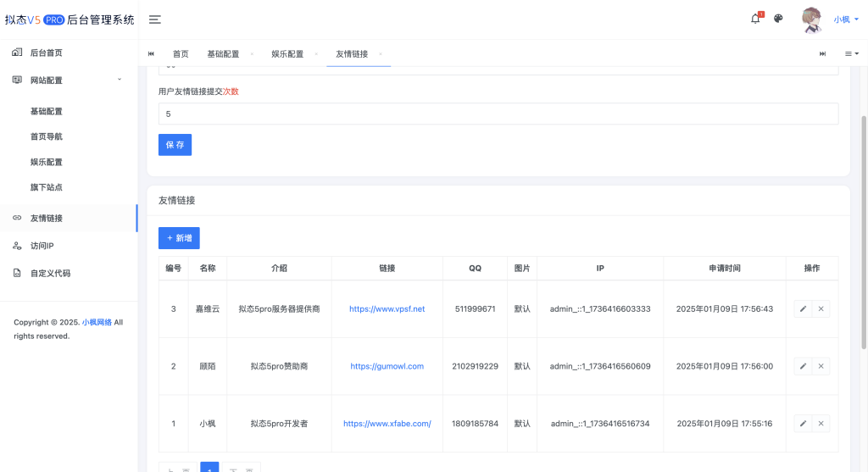Delete the 小枫 row with X icon
The height and width of the screenshot is (472, 868).
(x=821, y=424)
